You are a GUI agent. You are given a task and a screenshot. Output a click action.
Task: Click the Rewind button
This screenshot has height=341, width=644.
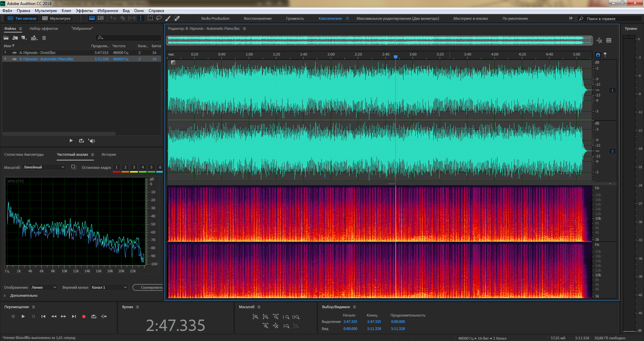54,316
